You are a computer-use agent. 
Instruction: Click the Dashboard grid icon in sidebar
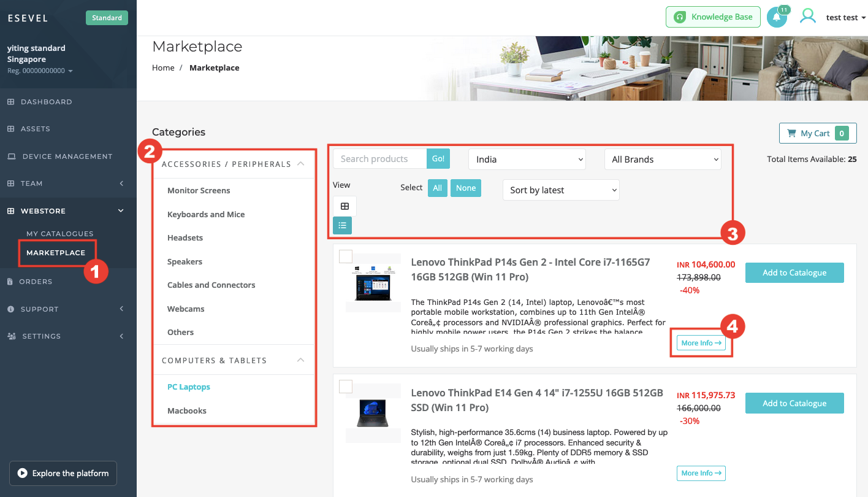[x=10, y=102]
